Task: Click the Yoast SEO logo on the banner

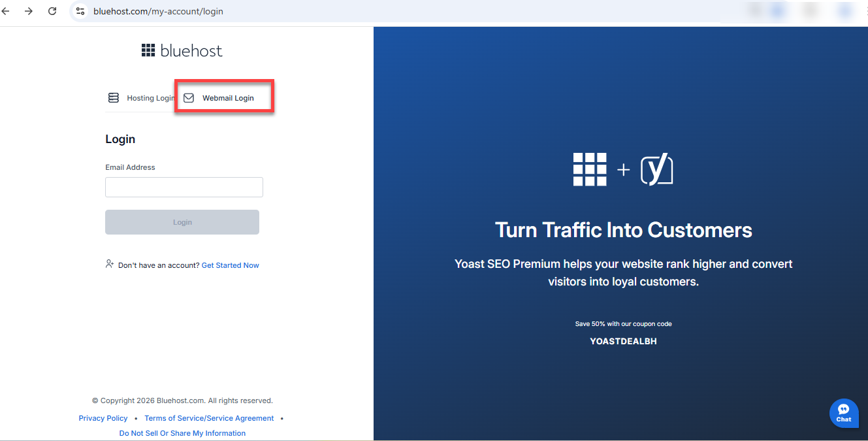Action: 656,169
